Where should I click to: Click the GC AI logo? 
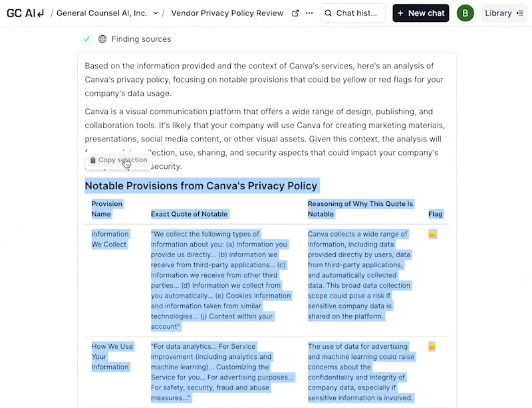click(26, 13)
